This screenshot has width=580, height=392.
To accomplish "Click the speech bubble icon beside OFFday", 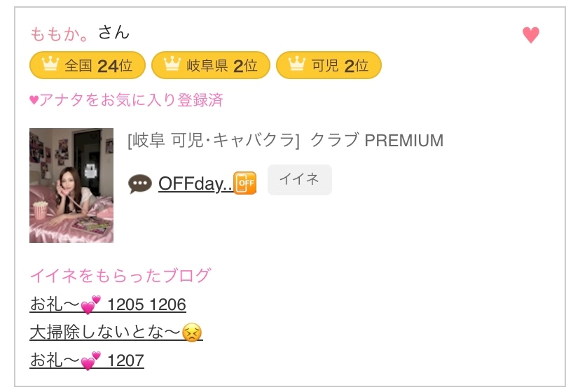I will tap(140, 184).
